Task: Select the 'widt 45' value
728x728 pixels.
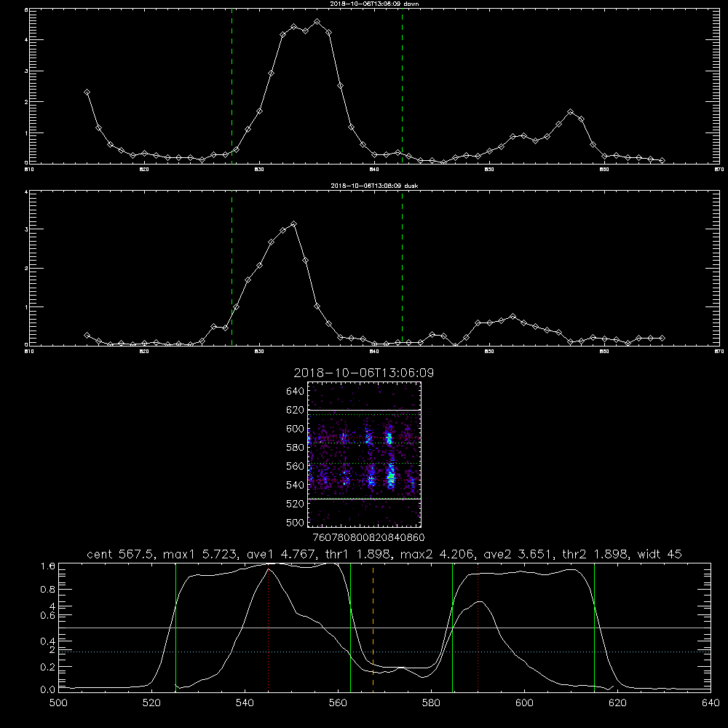Action: (x=660, y=554)
